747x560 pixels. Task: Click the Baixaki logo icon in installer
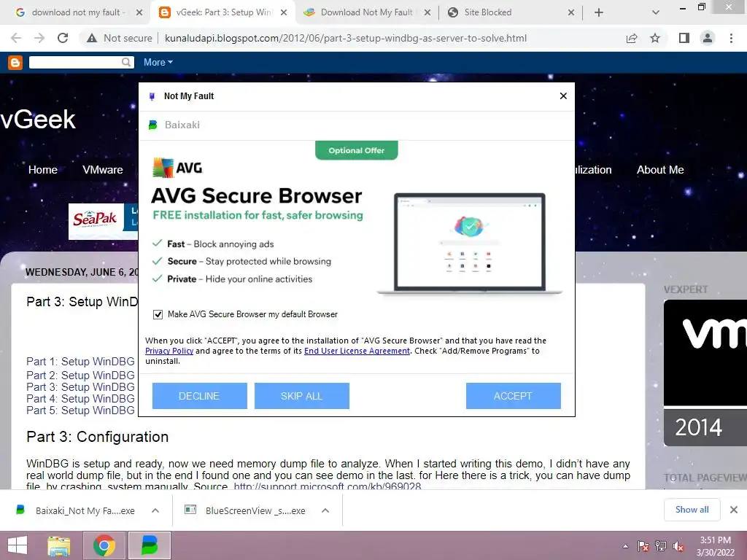point(153,125)
